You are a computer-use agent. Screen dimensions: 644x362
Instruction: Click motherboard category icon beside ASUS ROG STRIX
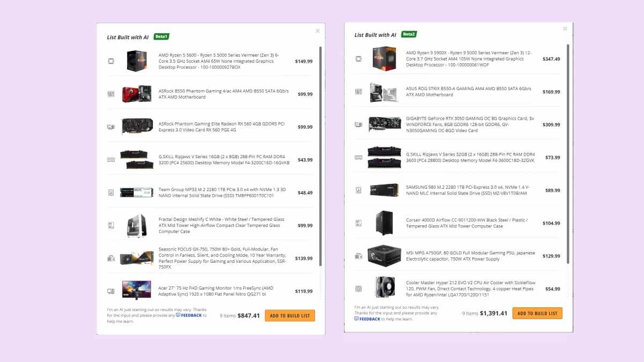point(358,92)
